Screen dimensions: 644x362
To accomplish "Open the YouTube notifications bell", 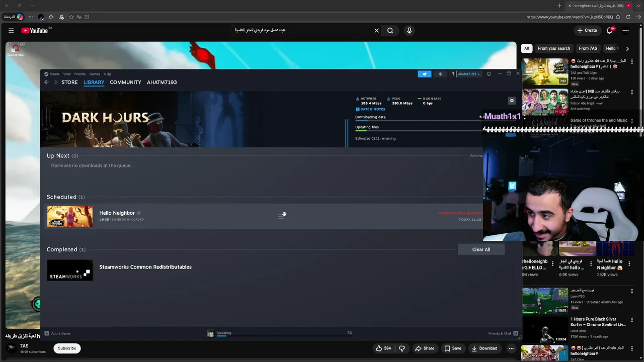I will (x=610, y=31).
